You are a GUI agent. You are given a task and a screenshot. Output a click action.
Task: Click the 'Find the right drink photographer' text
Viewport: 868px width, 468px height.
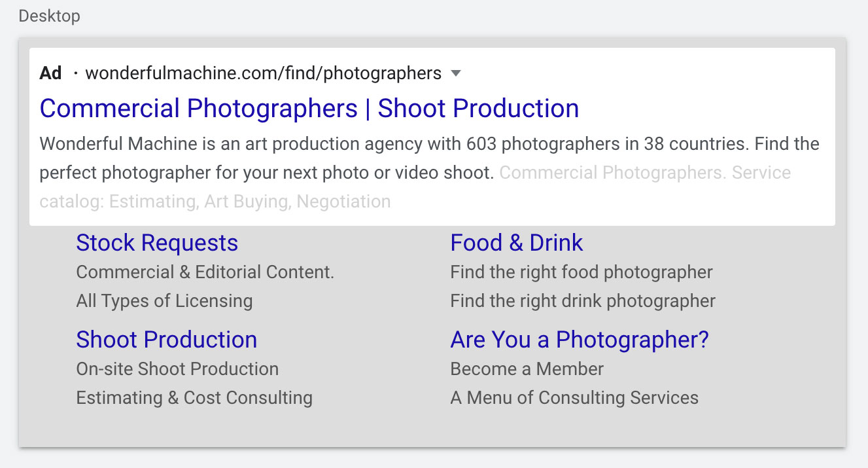[x=583, y=301]
